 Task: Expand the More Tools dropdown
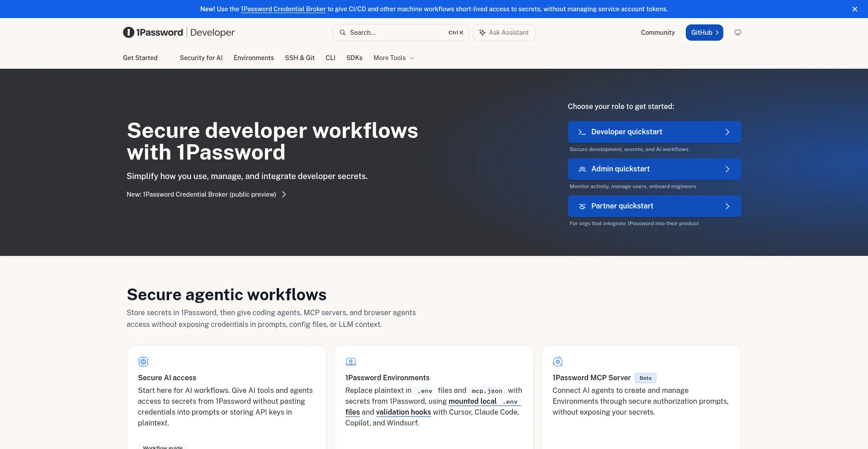click(x=394, y=58)
